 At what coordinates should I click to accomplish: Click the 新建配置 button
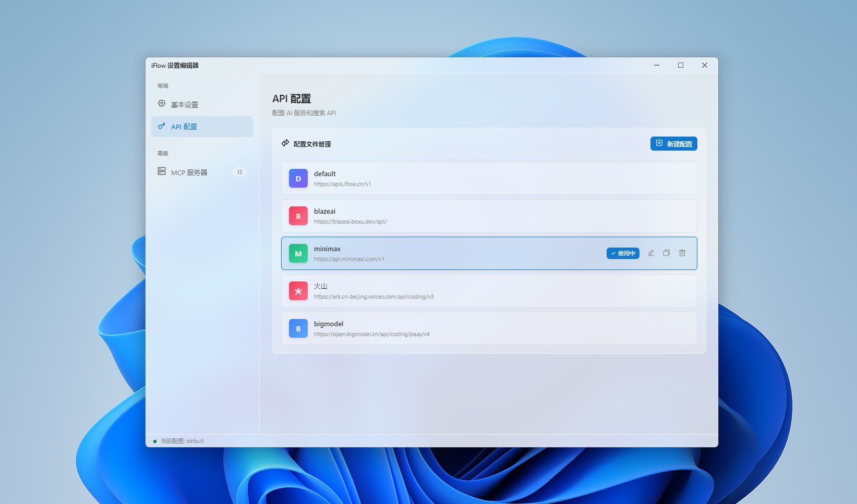673,143
